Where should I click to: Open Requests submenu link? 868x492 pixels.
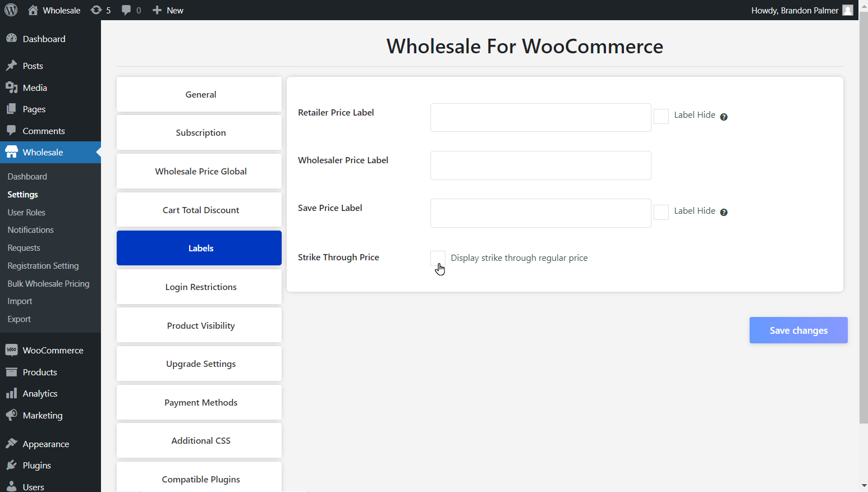pos(24,248)
